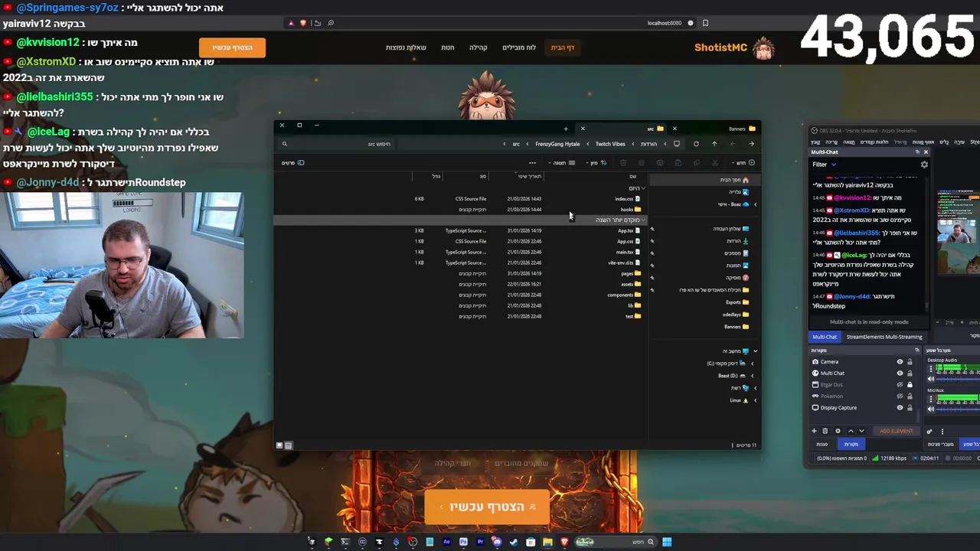
Task: Click the orange 'הצטרף עכשיו' button in header
Action: [232, 47]
